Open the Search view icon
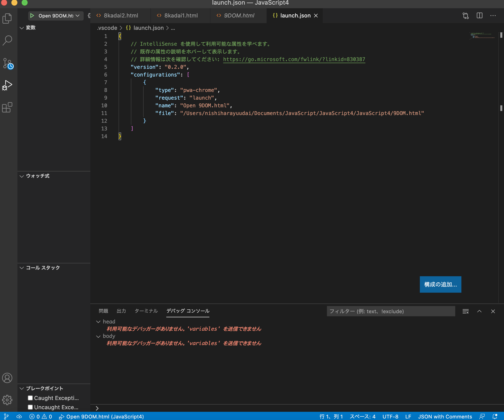This screenshot has width=504, height=420. click(x=7, y=40)
